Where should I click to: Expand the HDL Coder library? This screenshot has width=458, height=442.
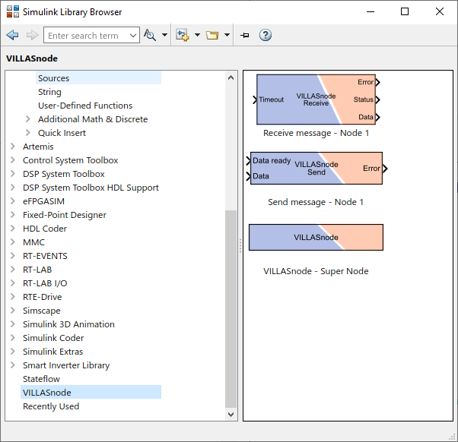13,228
